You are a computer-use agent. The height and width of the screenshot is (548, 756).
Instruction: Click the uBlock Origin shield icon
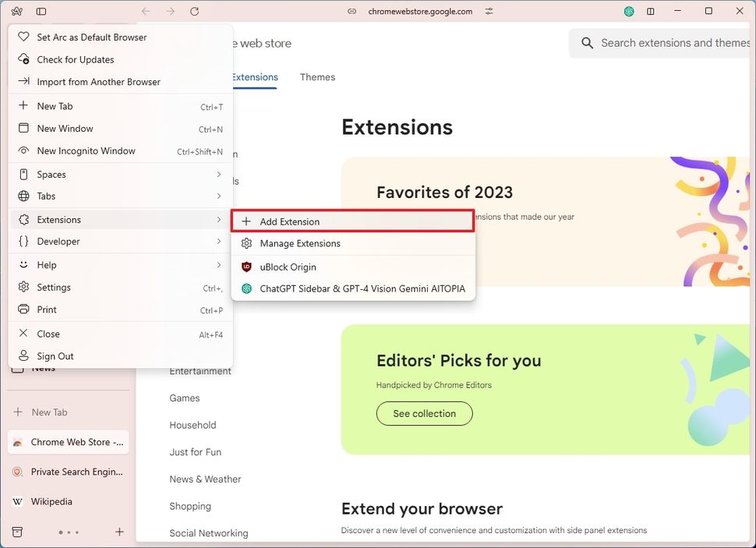(x=246, y=267)
